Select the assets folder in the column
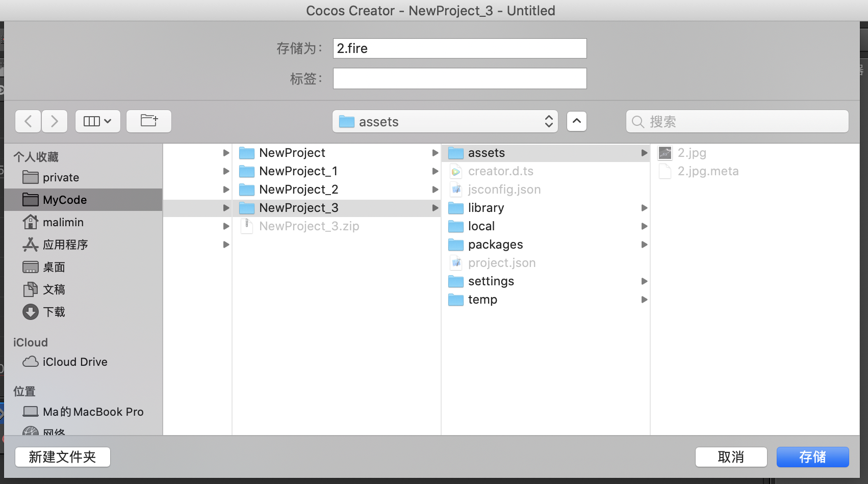This screenshot has height=484, width=868. [546, 153]
